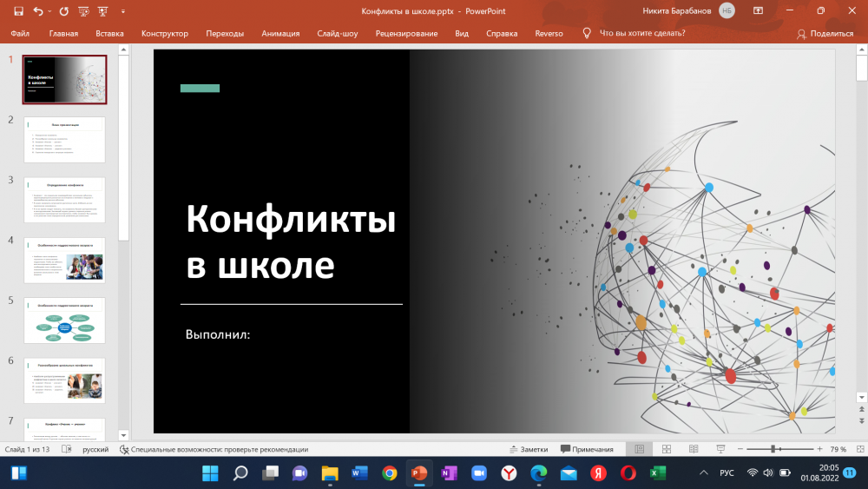Show hidden system tray icons chevron
Viewport: 868px width, 489px height.
tap(704, 473)
